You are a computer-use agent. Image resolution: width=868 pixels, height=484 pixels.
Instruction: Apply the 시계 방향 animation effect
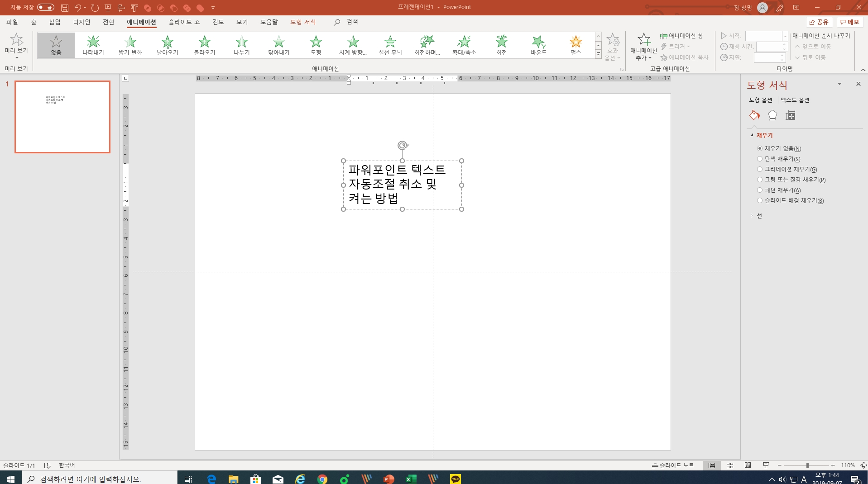[353, 45]
